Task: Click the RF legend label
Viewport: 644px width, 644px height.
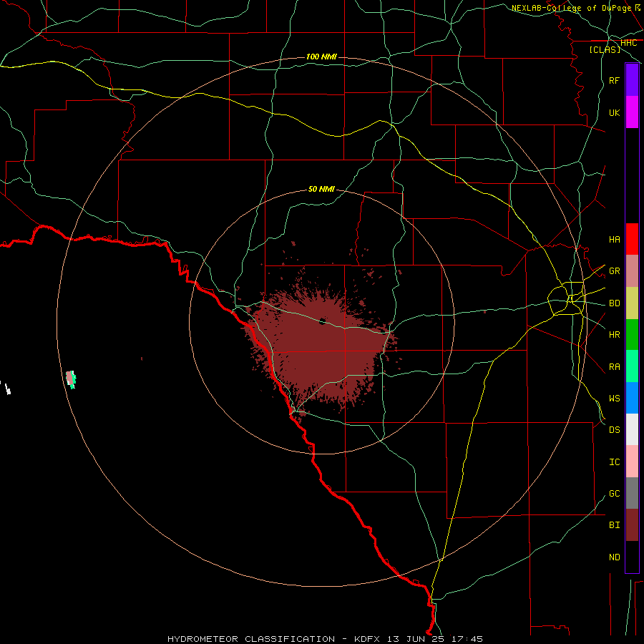Action: [x=615, y=81]
